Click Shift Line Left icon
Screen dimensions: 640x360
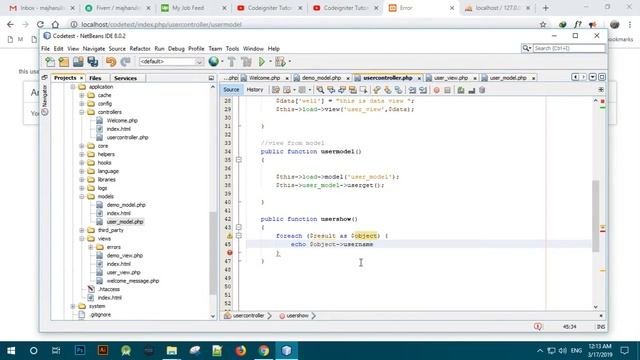[412, 90]
